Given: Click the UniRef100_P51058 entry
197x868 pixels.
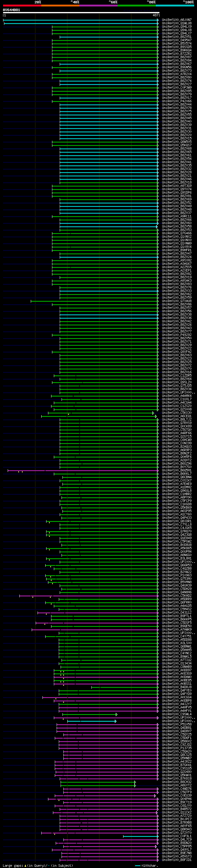Looking at the screenshot, I should pos(176,724).
